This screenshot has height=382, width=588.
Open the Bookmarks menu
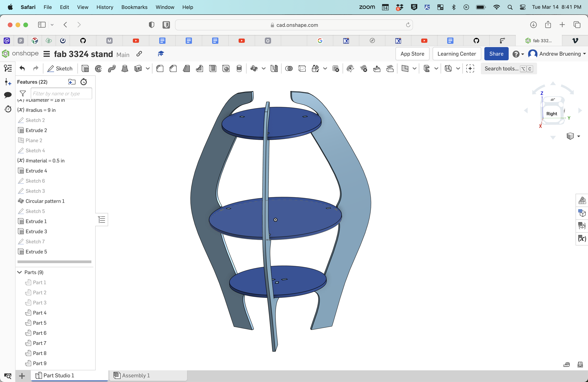134,7
